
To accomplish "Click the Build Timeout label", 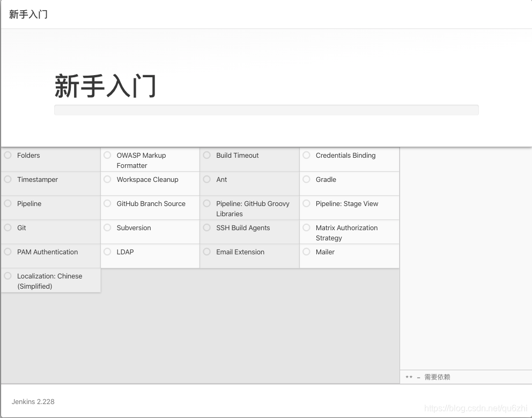I will pyautogui.click(x=237, y=156).
